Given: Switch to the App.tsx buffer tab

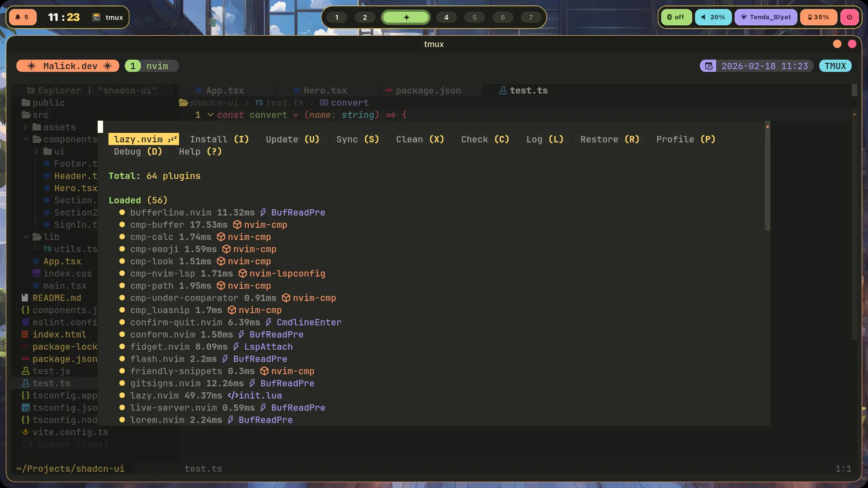Looking at the screenshot, I should click(225, 90).
